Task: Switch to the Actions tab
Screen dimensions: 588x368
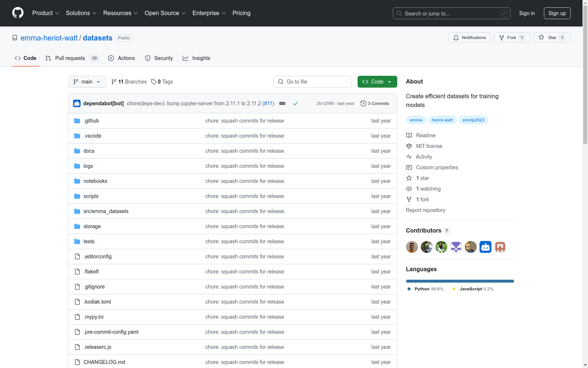Action: [x=121, y=58]
